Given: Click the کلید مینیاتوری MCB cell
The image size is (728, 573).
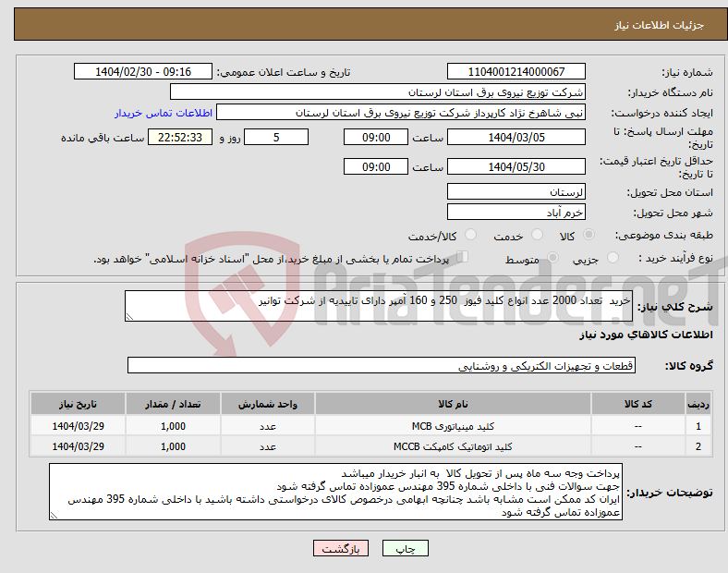Looking at the screenshot, I should pos(453,426).
